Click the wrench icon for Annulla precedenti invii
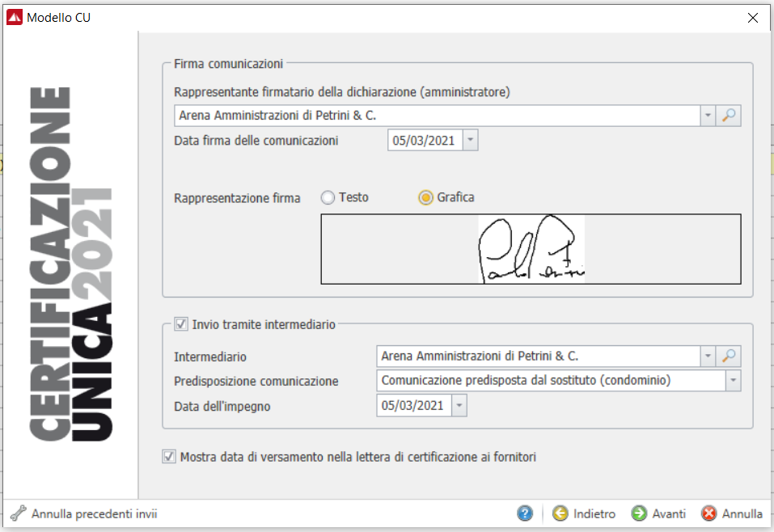The height and width of the screenshot is (532, 774). (x=19, y=513)
